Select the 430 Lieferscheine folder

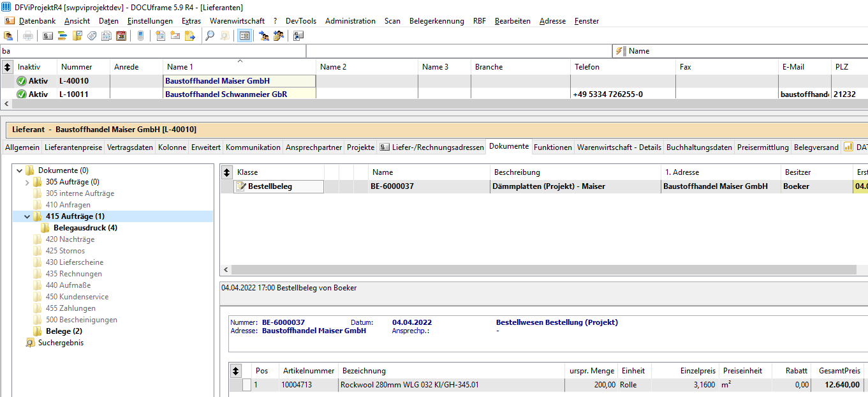[x=75, y=262]
